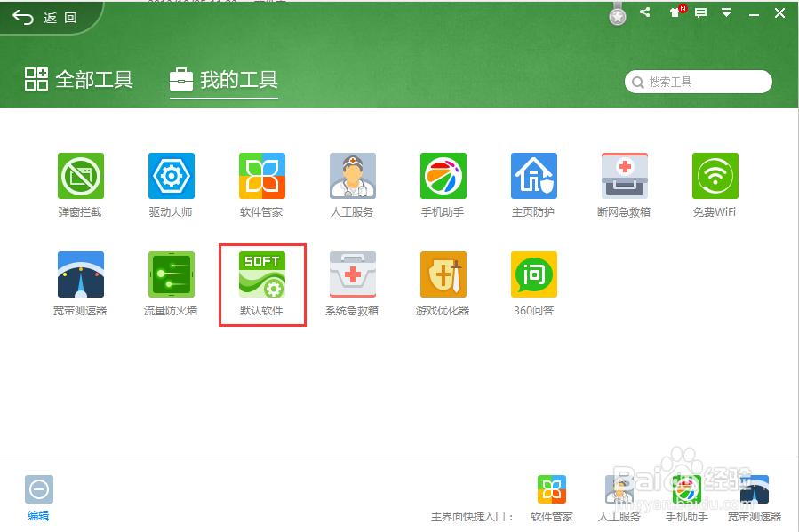Click the search magnifier icon
Viewport: 799px width, 532px height.
[x=638, y=83]
